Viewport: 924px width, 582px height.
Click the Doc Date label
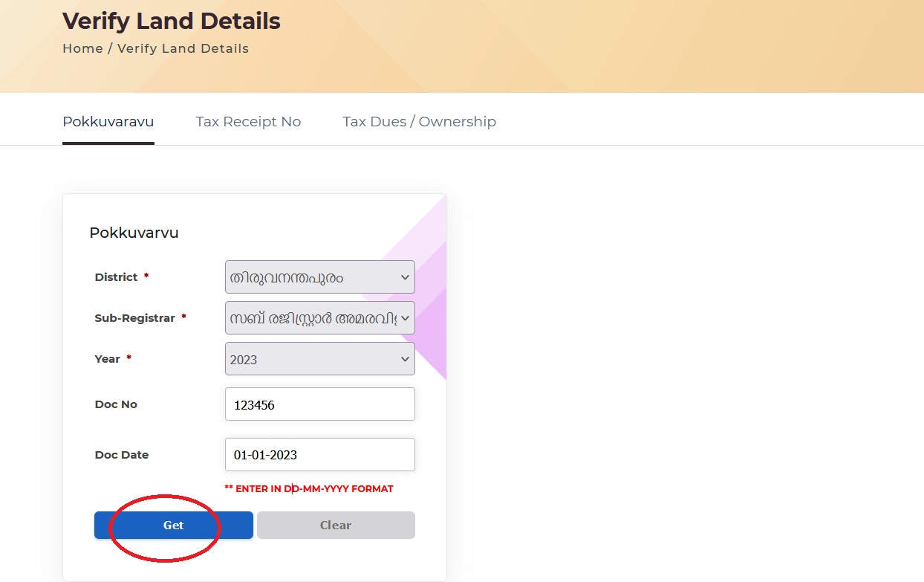click(x=122, y=455)
